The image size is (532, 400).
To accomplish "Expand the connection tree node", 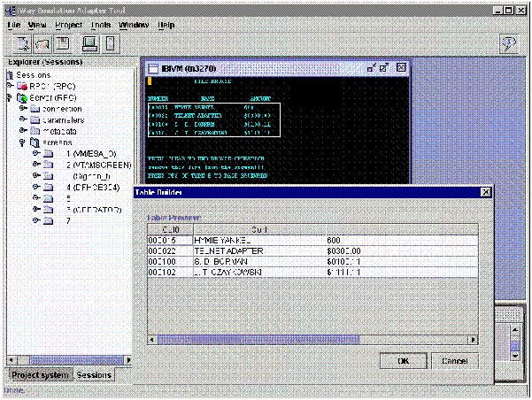I will click(23, 108).
